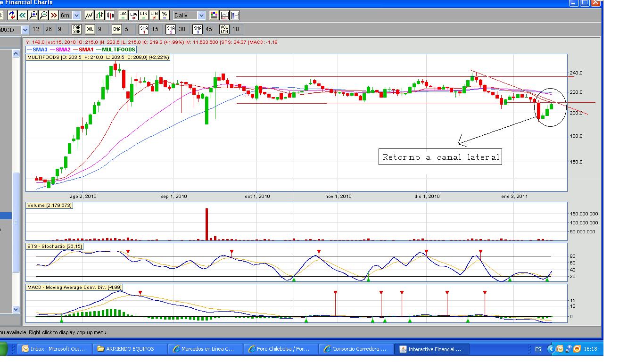
Task: Toggle the VOL EMA indicator
Action: pos(224,29)
